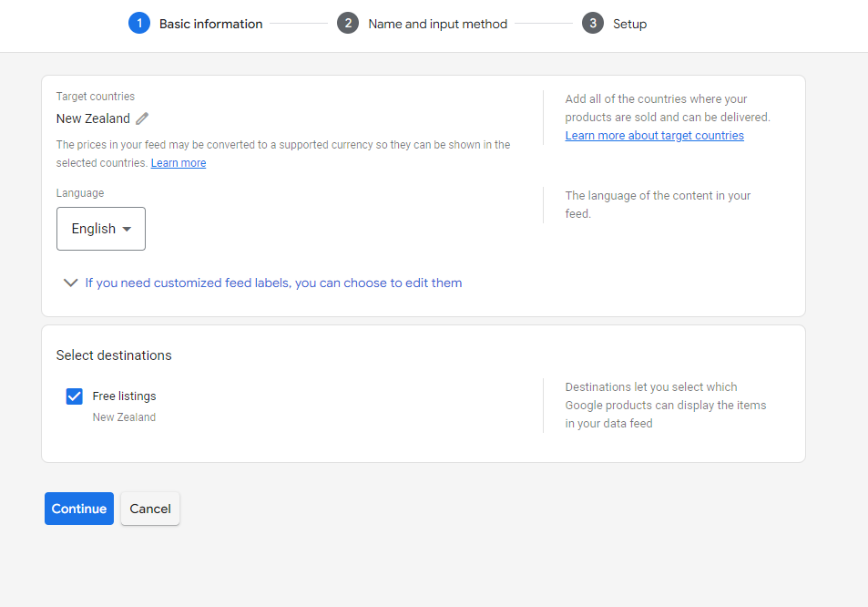The height and width of the screenshot is (607, 868).
Task: Click the Free listings label text
Action: pos(124,396)
